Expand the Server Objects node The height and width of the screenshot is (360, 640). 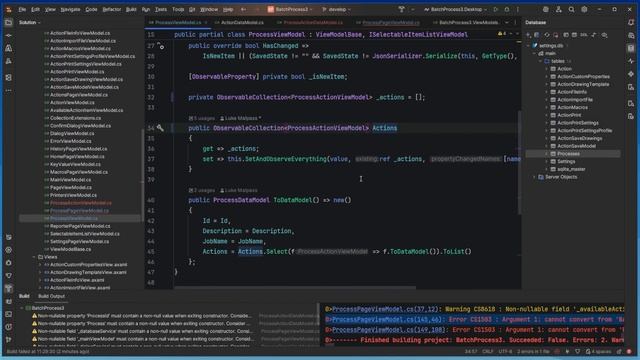pos(534,177)
